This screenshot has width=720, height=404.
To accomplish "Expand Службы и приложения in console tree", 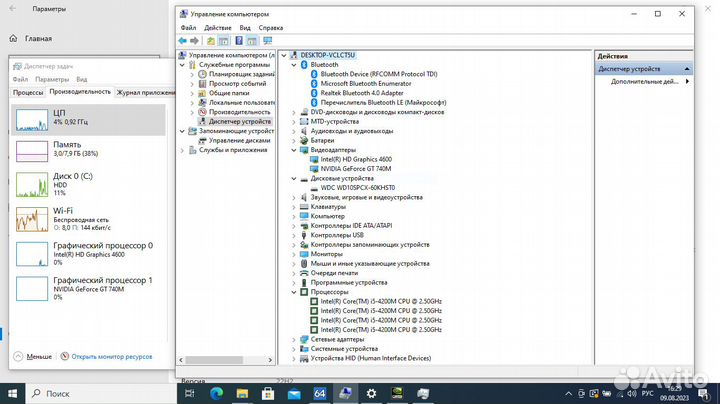I will (x=182, y=150).
